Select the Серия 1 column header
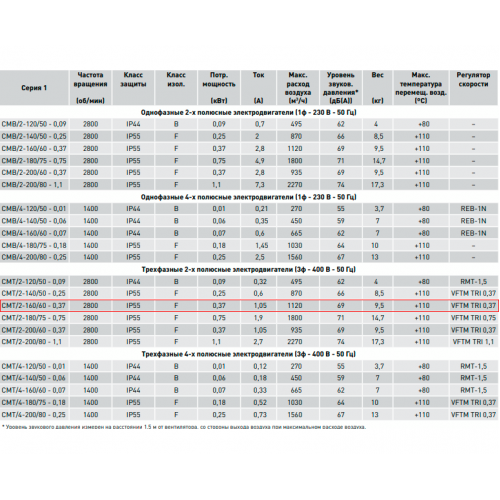This screenshot has height=500, width=500. click(34, 88)
